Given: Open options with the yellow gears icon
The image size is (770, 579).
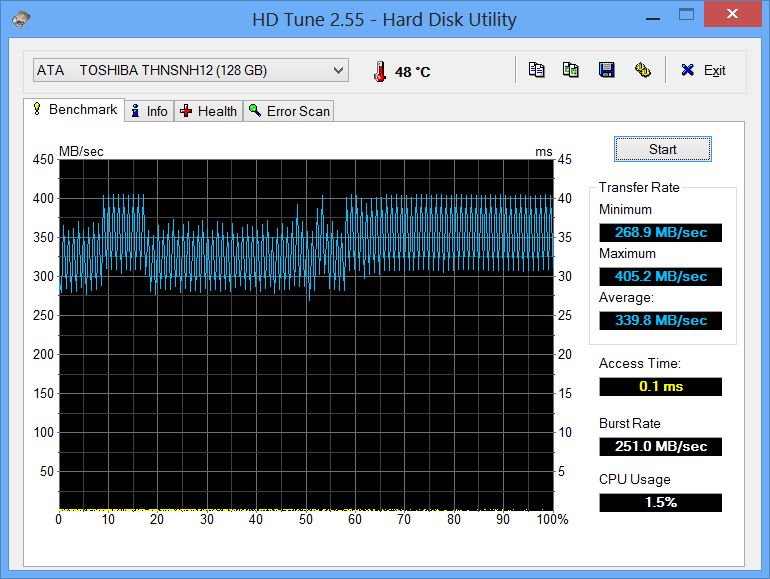Looking at the screenshot, I should 642,70.
